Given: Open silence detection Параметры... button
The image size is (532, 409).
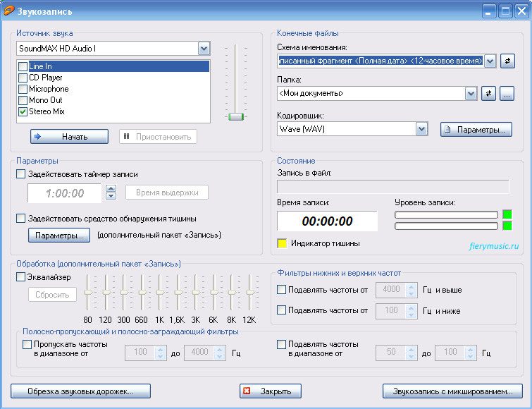Looking at the screenshot, I should coord(59,236).
